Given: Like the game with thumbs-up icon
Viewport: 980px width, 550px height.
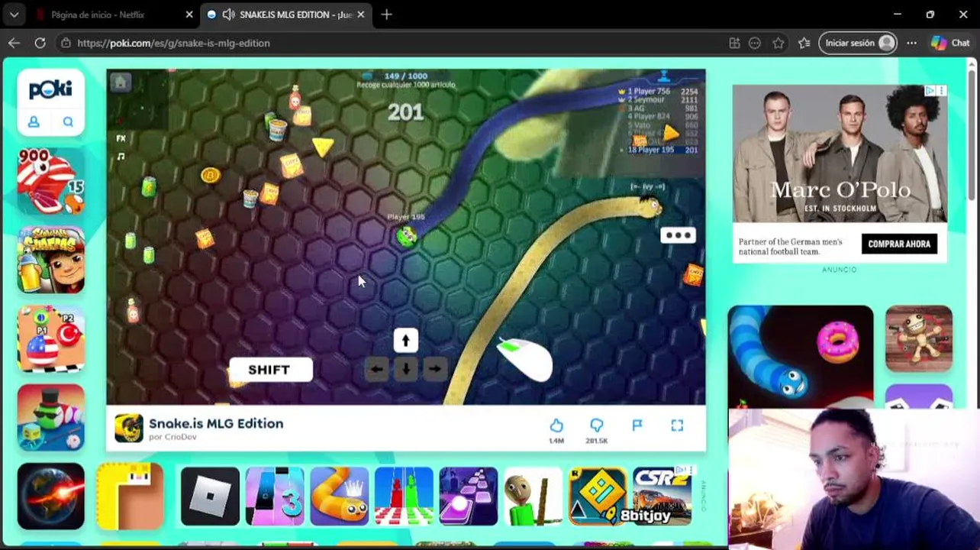Looking at the screenshot, I should [x=556, y=425].
